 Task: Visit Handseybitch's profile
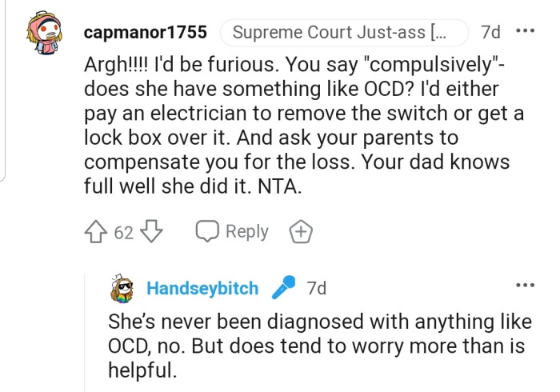coord(202,289)
